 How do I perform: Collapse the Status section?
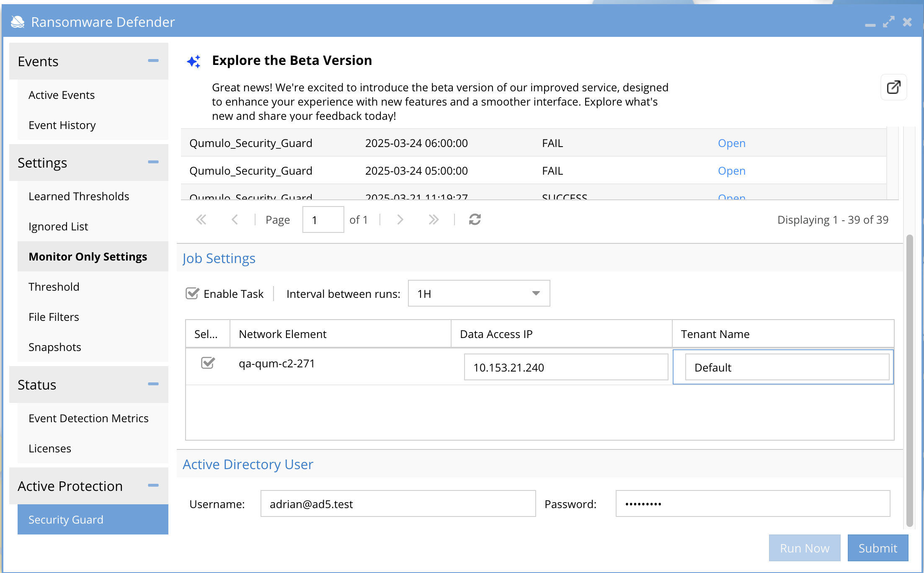point(153,384)
